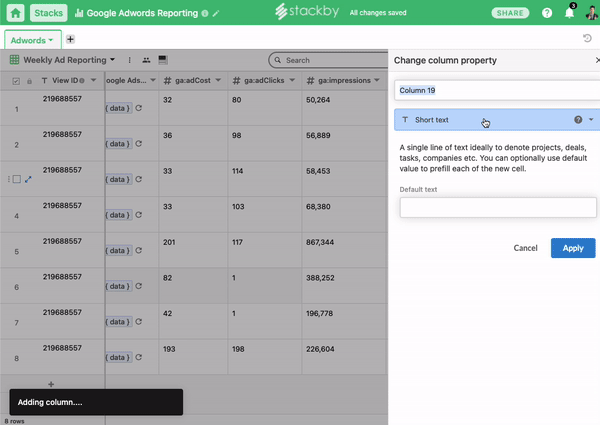The width and height of the screenshot is (600, 425).
Task: Open the history clock icon
Action: click(587, 38)
